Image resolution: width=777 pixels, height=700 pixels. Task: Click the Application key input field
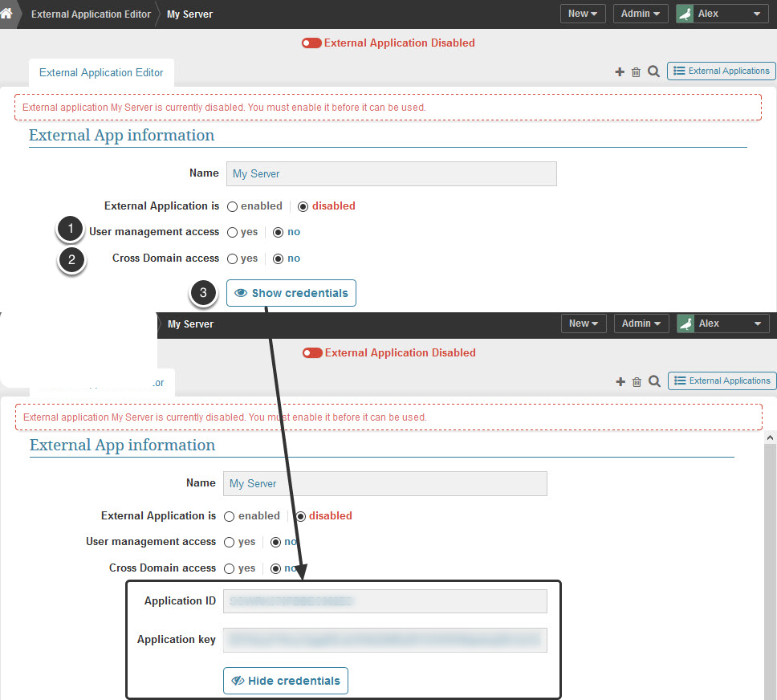[x=384, y=640]
